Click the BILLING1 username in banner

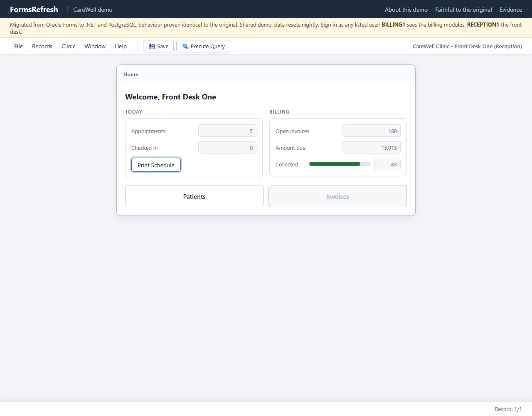point(393,25)
